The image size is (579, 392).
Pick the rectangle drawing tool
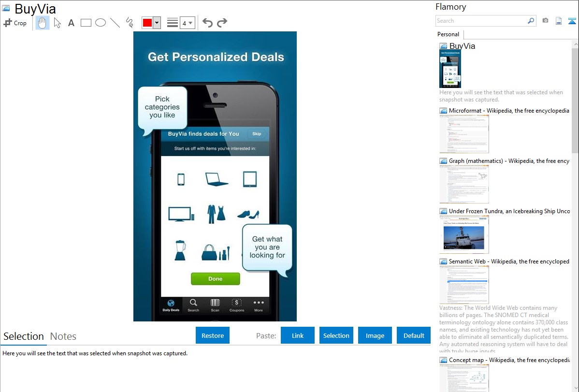(x=86, y=23)
